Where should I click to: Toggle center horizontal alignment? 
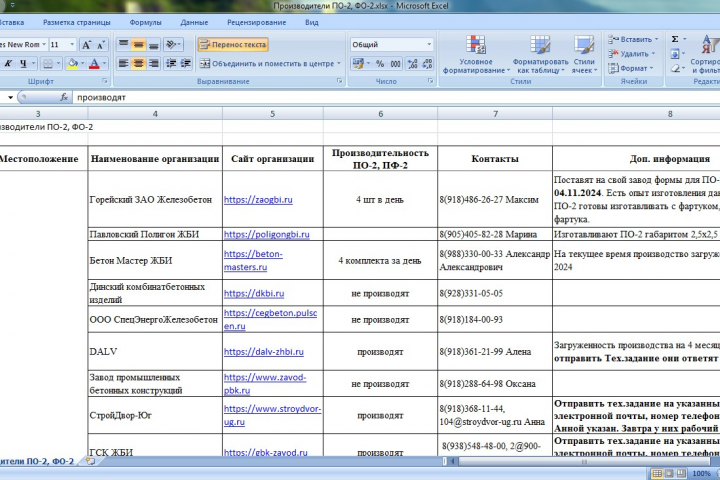(138, 63)
